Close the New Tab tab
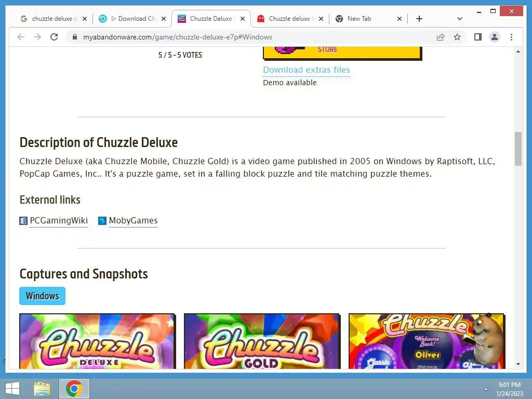Viewport: 532px width, 399px height. 400,19
